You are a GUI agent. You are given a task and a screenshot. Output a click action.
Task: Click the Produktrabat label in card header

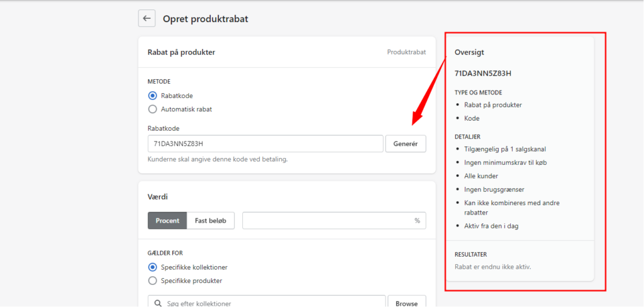point(407,52)
